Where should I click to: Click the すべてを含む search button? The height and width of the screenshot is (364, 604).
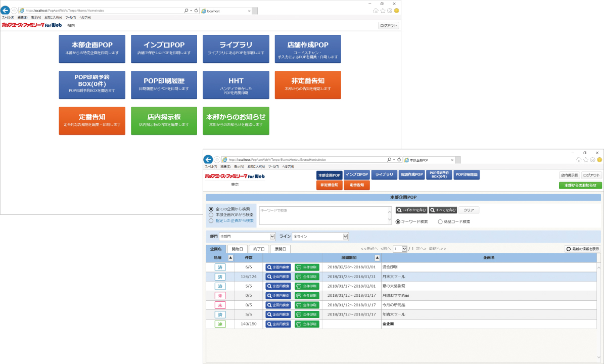pyautogui.click(x=443, y=210)
